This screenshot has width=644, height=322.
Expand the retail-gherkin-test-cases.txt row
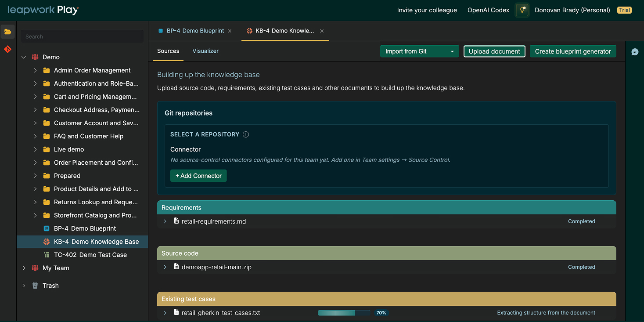coord(165,313)
